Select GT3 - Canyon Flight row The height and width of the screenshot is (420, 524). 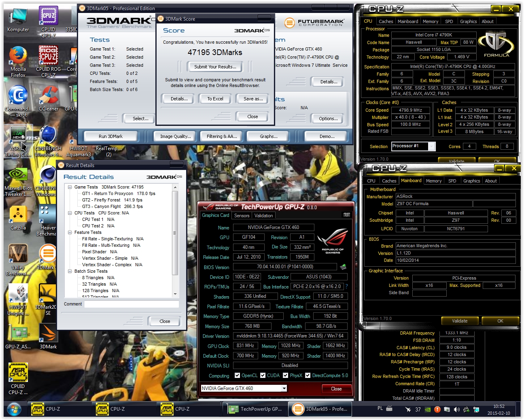[x=112, y=206]
